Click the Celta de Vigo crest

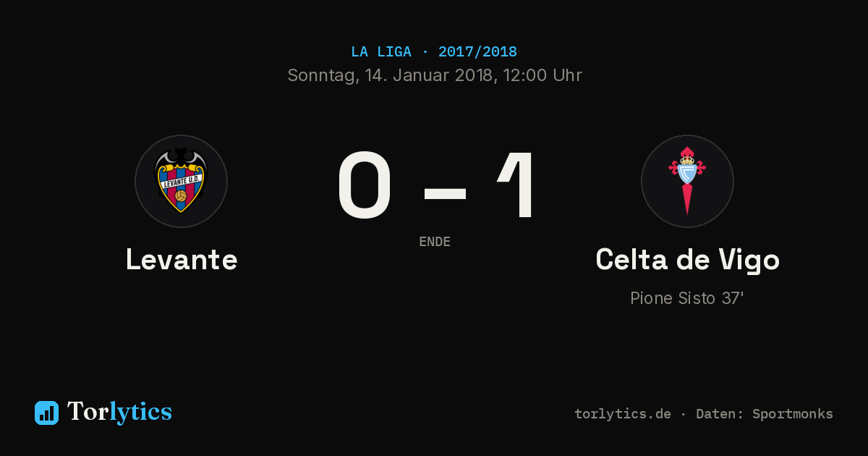687,180
